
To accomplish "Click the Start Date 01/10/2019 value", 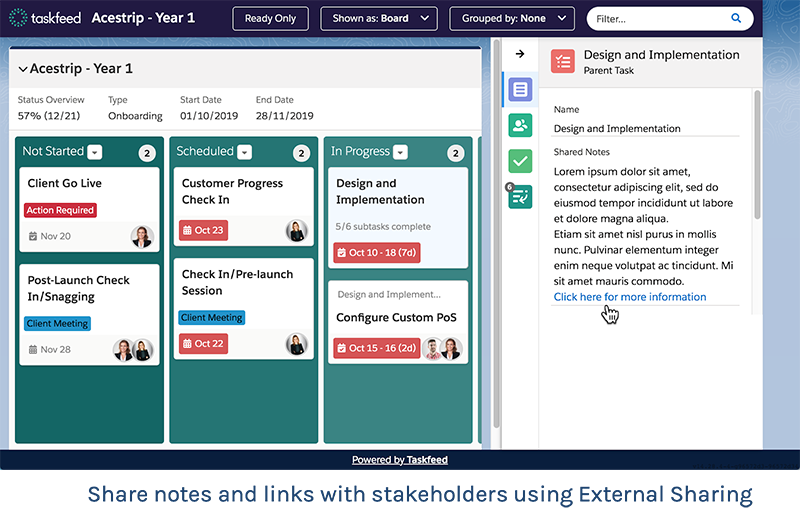I will 209,116.
